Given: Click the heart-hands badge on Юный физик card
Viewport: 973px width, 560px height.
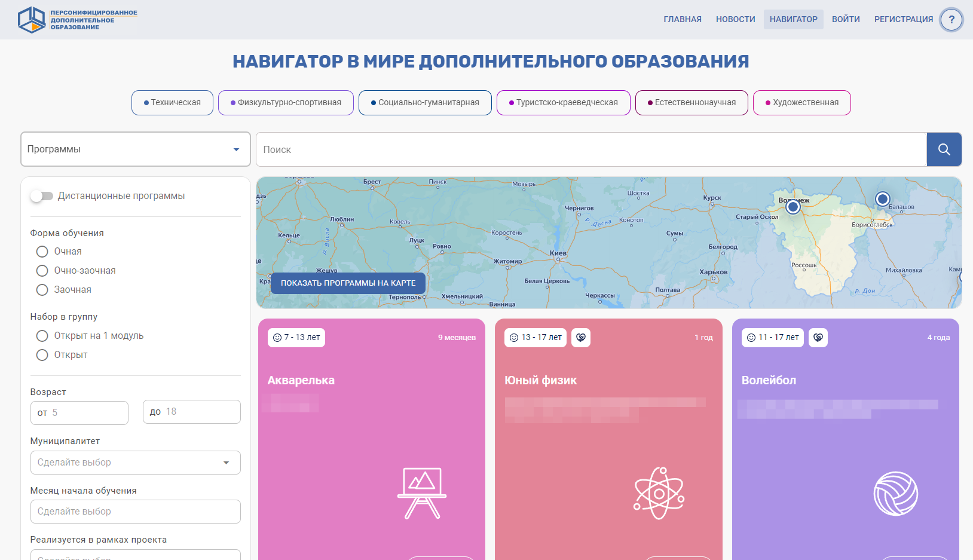Looking at the screenshot, I should [x=581, y=338].
